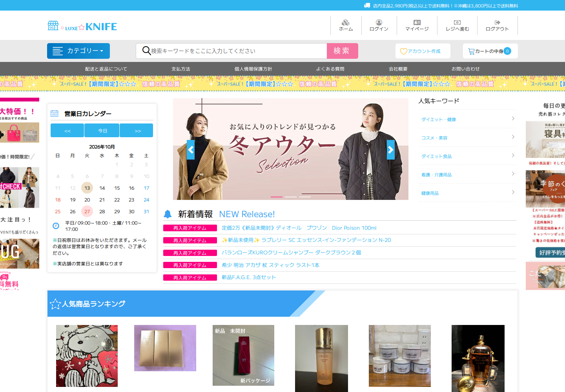
Task: Click the pink 検索 search button
Action: pos(343,51)
